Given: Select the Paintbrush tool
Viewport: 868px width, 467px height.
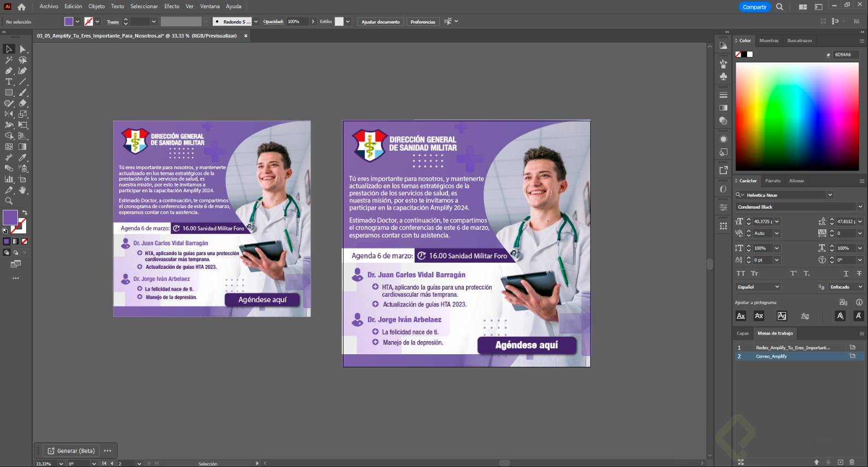Looking at the screenshot, I should (23, 93).
